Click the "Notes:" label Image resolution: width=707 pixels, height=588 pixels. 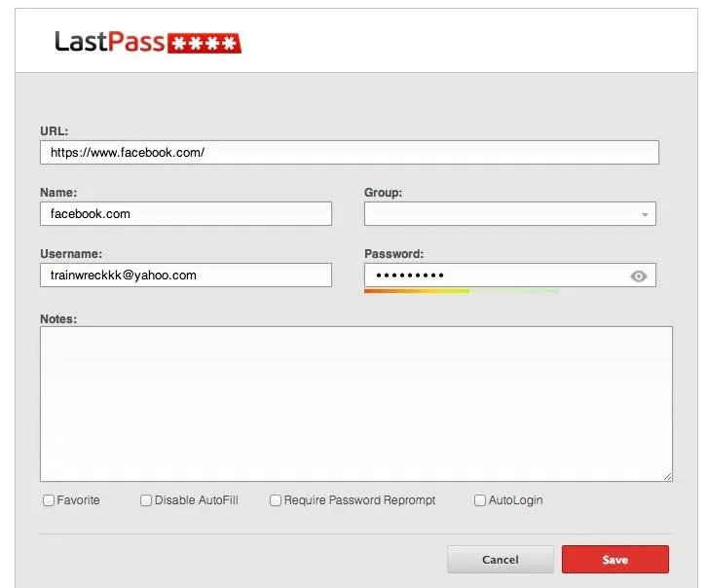[x=58, y=319]
